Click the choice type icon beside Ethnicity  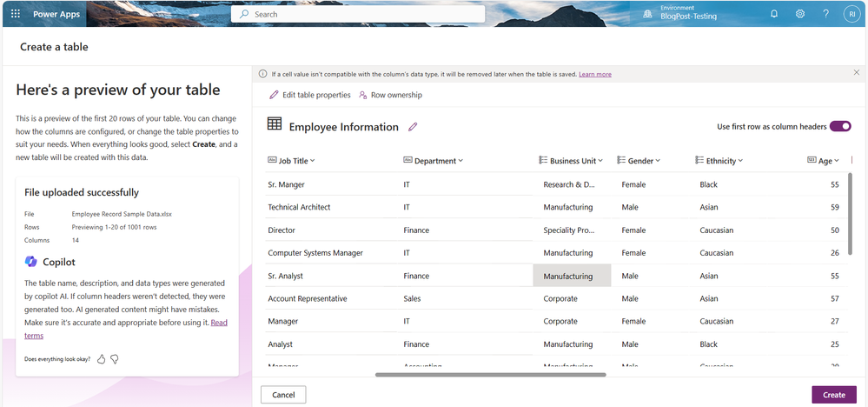click(x=699, y=160)
